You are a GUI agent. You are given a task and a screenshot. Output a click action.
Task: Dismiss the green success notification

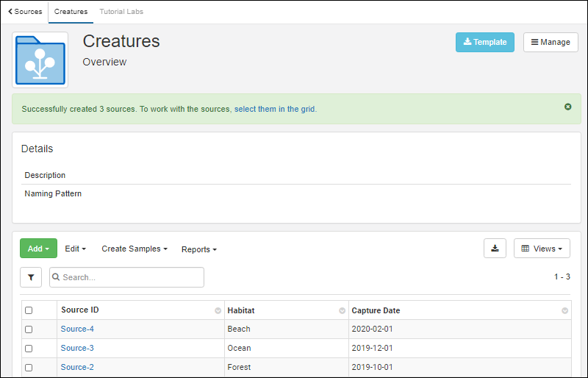pyautogui.click(x=567, y=107)
